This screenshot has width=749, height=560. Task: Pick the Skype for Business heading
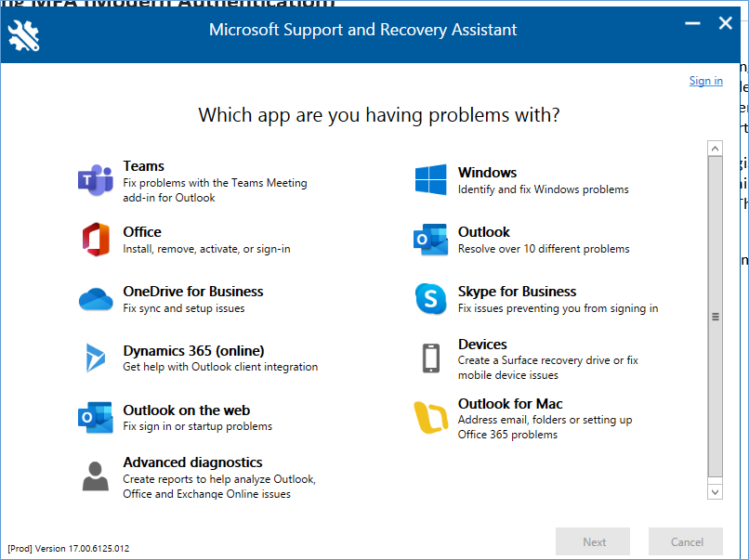coord(517,292)
